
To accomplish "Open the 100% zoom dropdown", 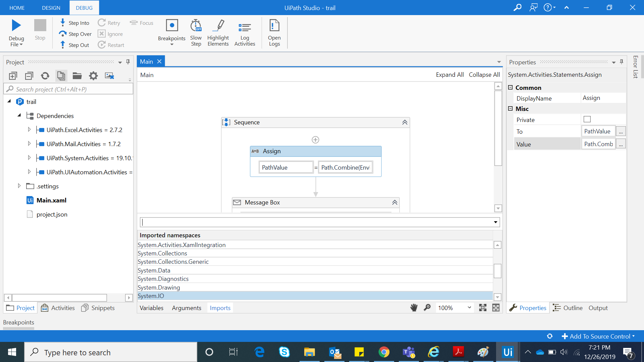I will tap(469, 308).
